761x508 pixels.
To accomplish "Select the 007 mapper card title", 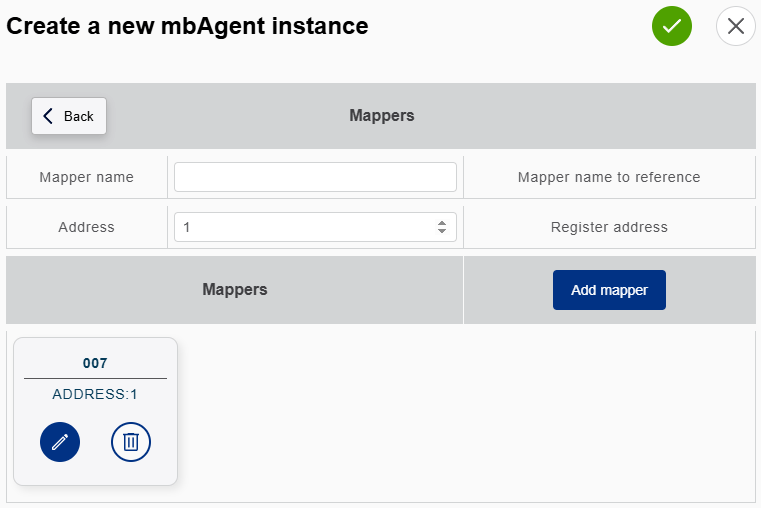I will pyautogui.click(x=95, y=363).
